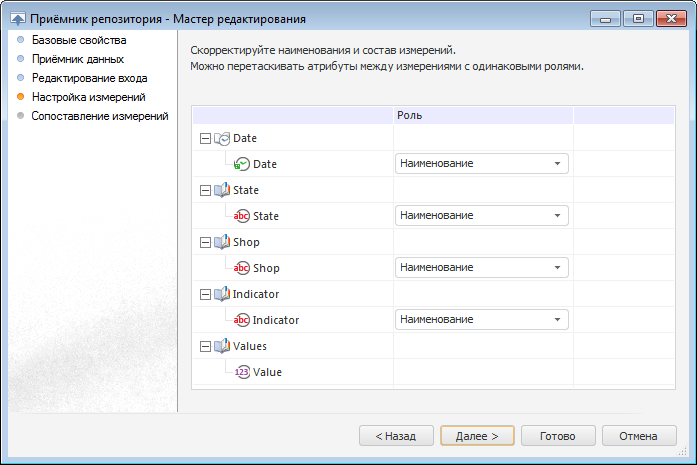Go to the Базовые свойства wizard step

(x=79, y=40)
